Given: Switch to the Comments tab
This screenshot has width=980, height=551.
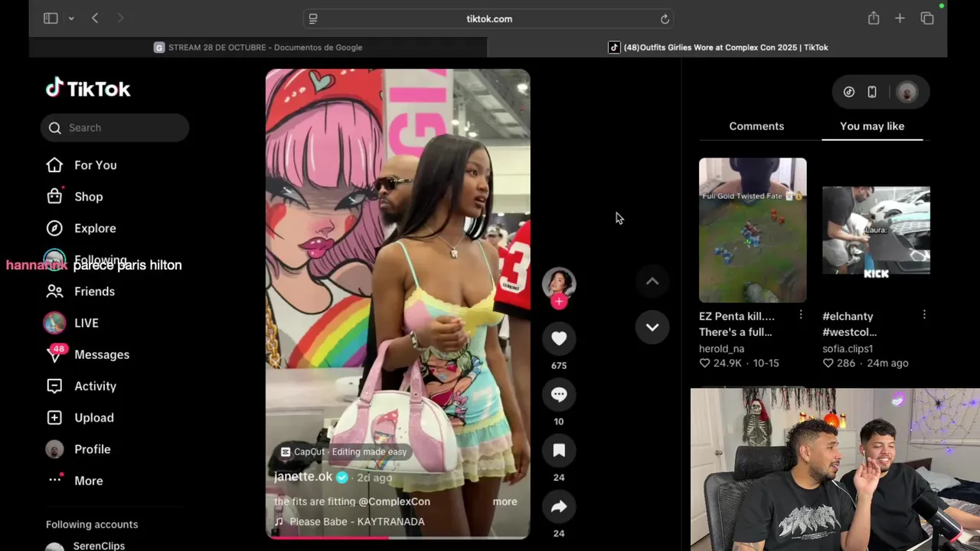Looking at the screenshot, I should [756, 126].
